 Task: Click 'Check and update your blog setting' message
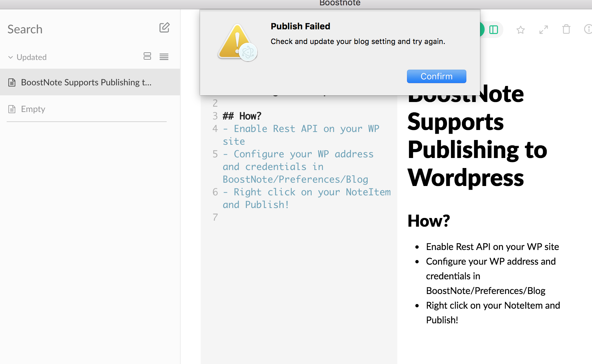[x=358, y=41]
